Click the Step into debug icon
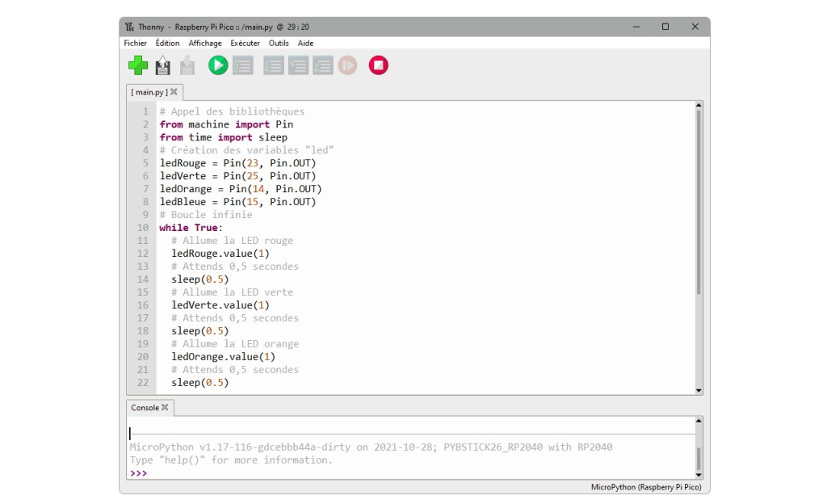827x504 pixels. click(299, 65)
